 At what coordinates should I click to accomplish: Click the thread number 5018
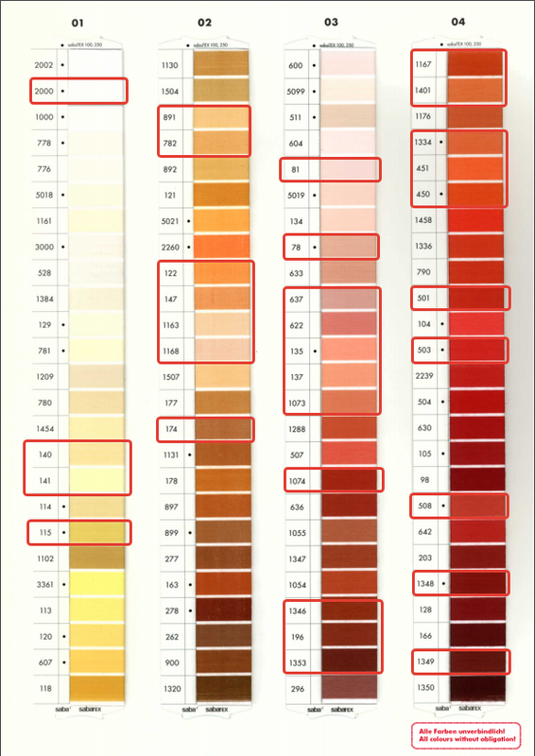[x=44, y=196]
